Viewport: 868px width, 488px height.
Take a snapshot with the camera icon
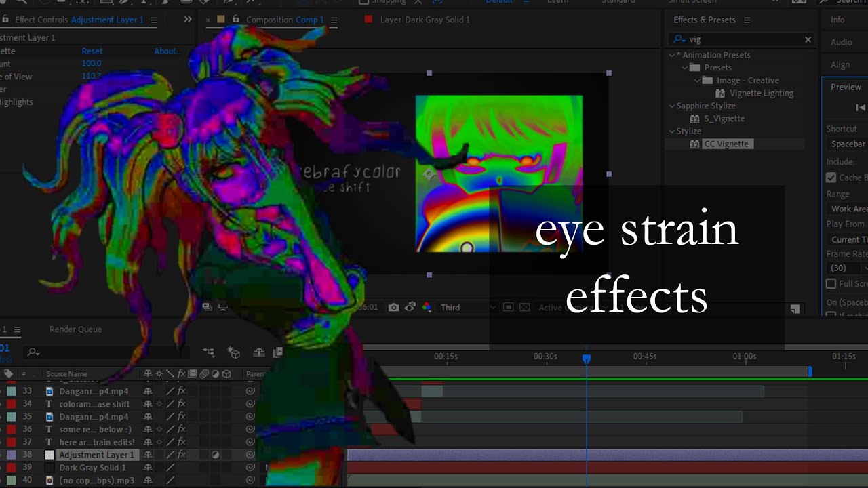click(394, 308)
